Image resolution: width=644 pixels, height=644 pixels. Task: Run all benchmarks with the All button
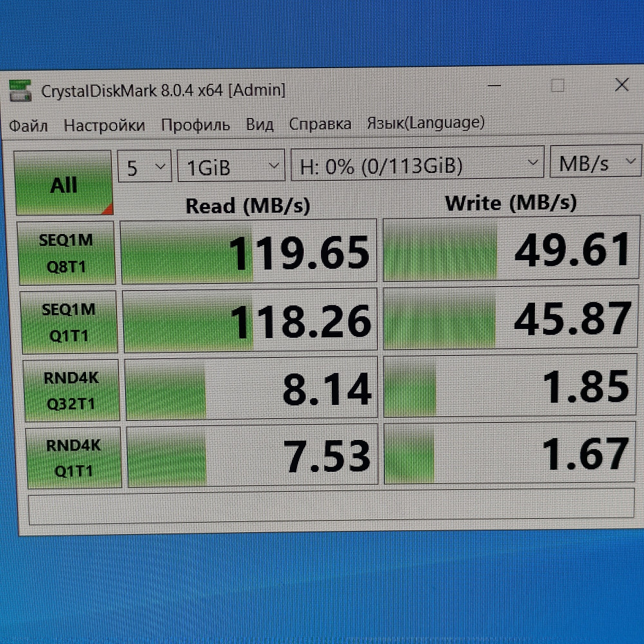(x=64, y=183)
